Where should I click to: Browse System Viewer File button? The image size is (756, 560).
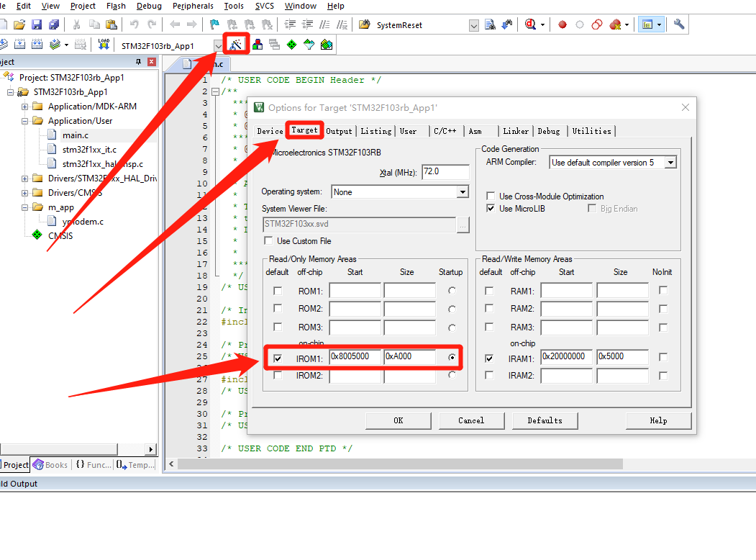463,225
